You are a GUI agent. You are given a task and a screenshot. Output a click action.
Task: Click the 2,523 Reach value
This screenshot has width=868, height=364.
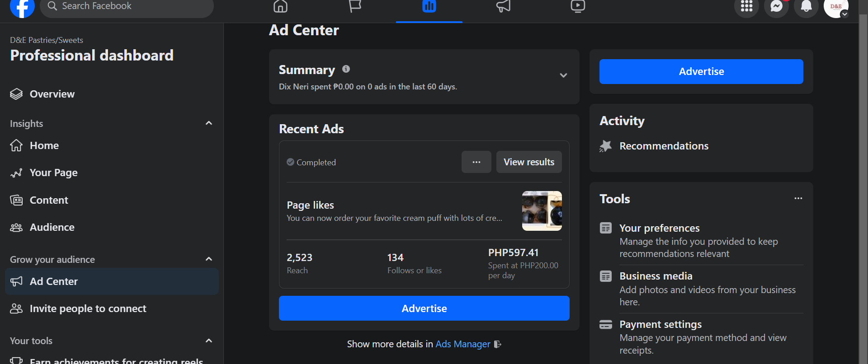pos(299,257)
